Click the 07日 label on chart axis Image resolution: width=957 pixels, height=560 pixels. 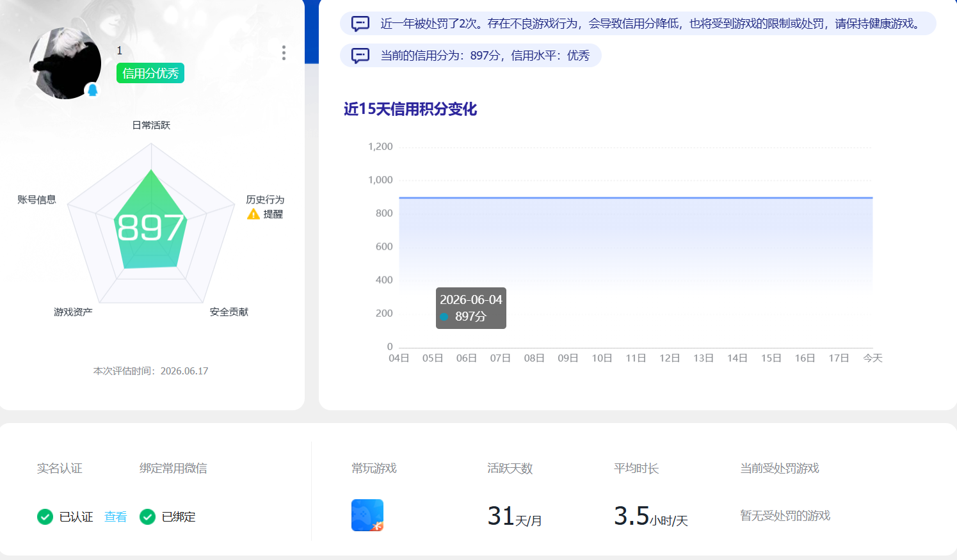[501, 358]
